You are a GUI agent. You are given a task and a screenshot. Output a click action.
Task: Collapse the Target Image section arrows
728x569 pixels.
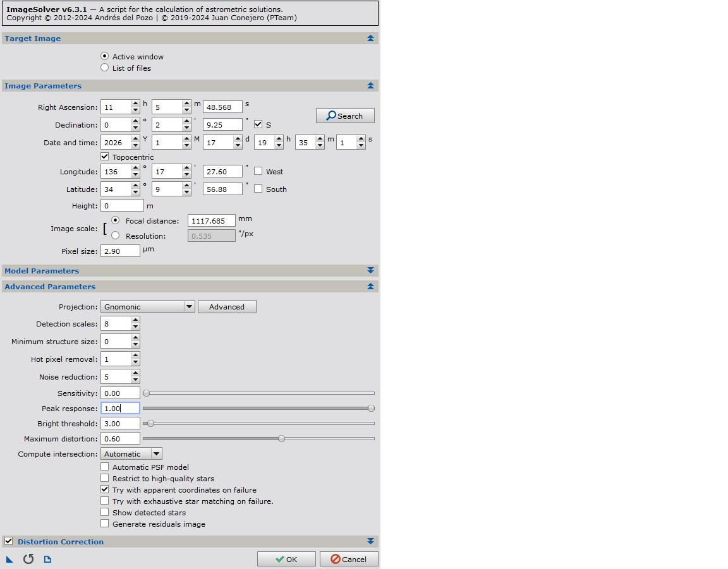pyautogui.click(x=370, y=39)
